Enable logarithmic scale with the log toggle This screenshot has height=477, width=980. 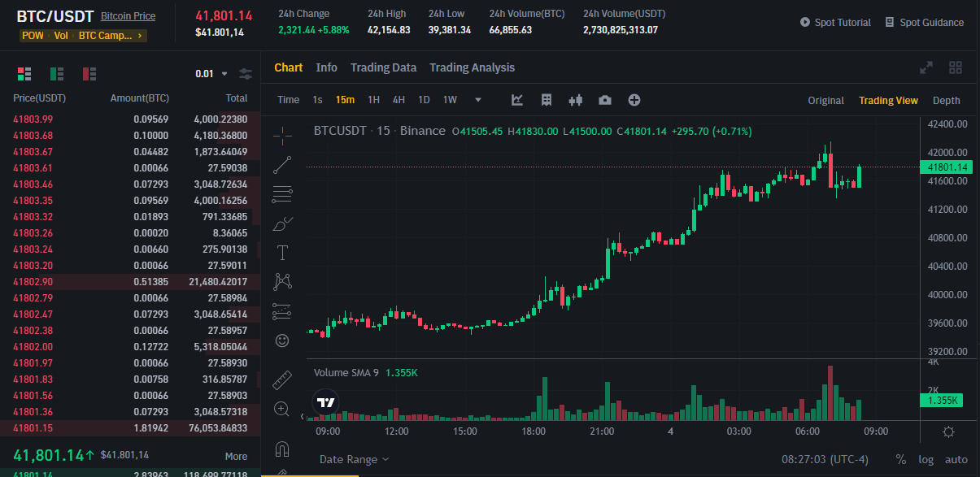(926, 457)
